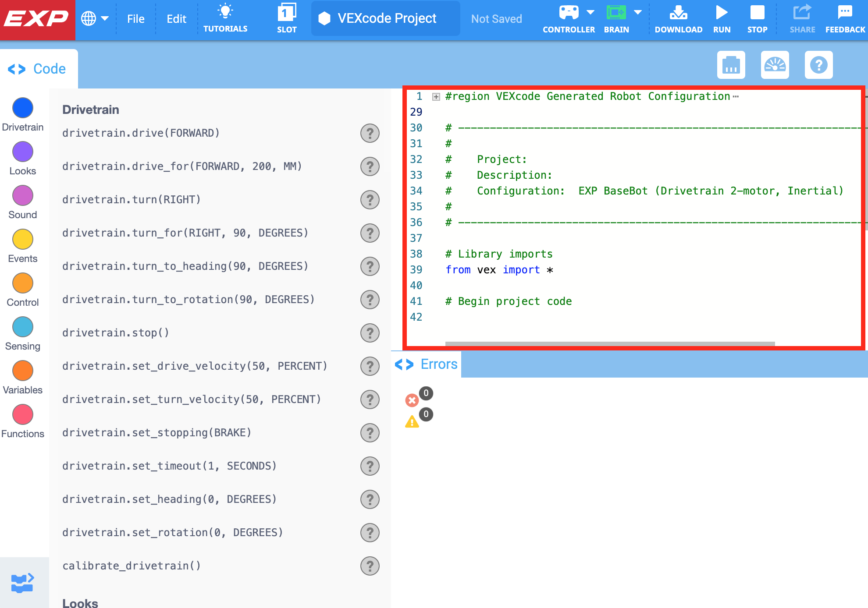This screenshot has height=608, width=868.
Task: Select the Sensing command category
Action: pyautogui.click(x=22, y=327)
